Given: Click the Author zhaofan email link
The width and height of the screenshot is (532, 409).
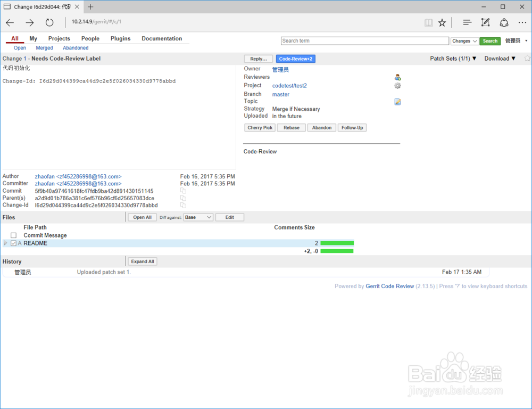Looking at the screenshot, I should pos(78,177).
